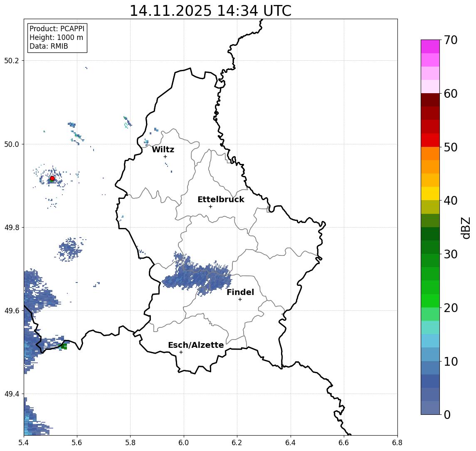Click the Esch/Alzette station cross marker
Viewport: 476px width, 451px height.
pos(181,352)
